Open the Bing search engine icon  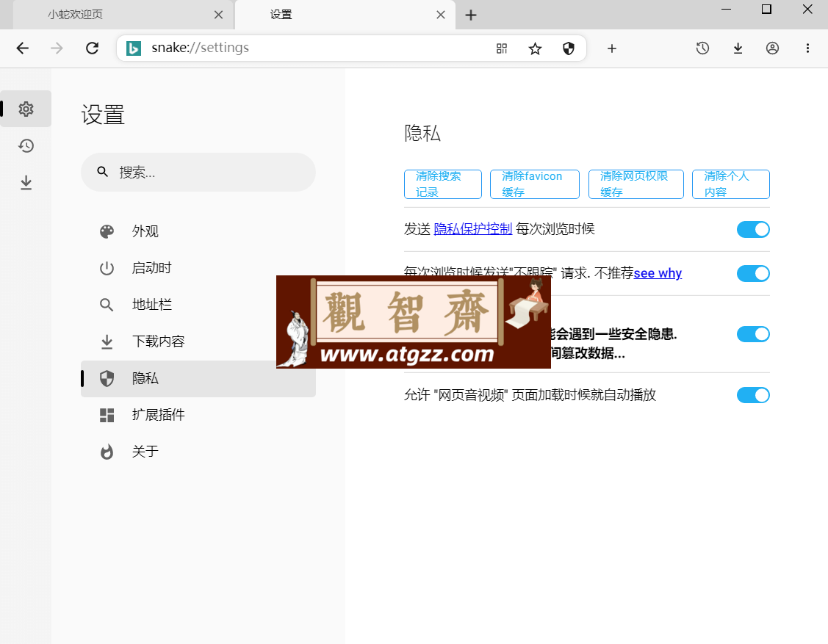click(x=134, y=48)
